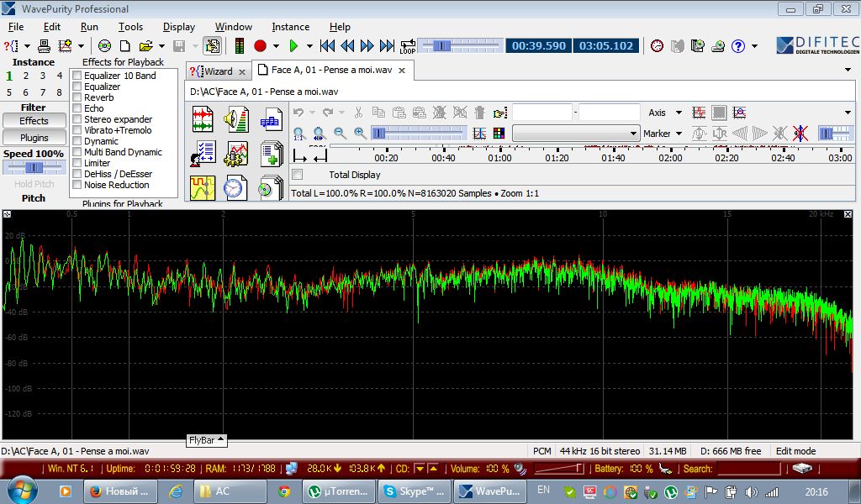Open the level meter display icon
The width and height of the screenshot is (861, 504).
[239, 46]
